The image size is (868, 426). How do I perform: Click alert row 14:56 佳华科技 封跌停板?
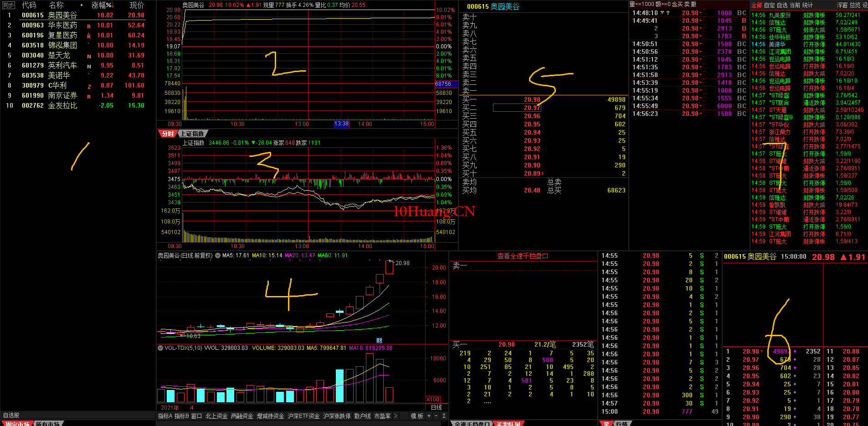(808, 37)
